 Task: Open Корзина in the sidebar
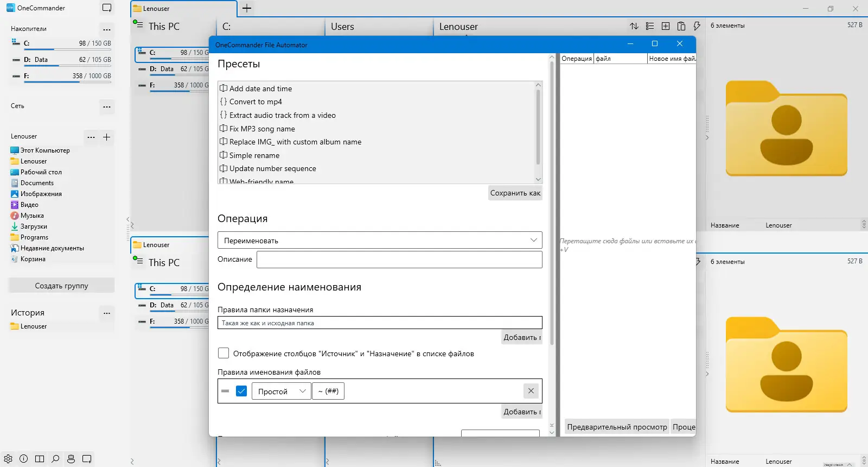(x=33, y=259)
